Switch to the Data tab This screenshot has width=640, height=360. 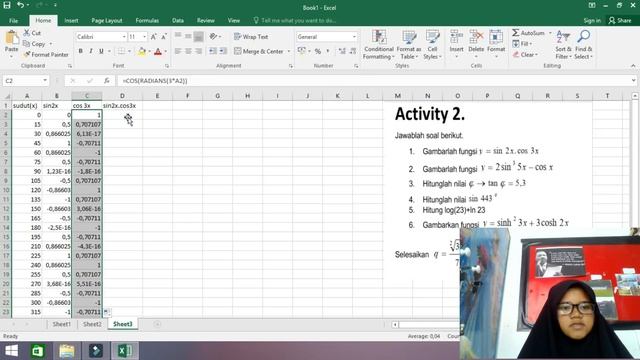tap(178, 20)
